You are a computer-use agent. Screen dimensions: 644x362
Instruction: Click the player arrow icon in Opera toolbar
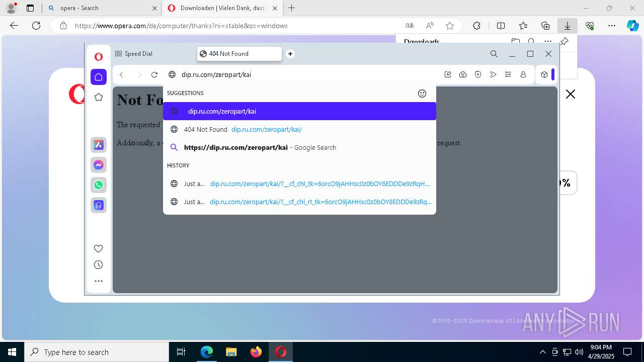pos(493,74)
